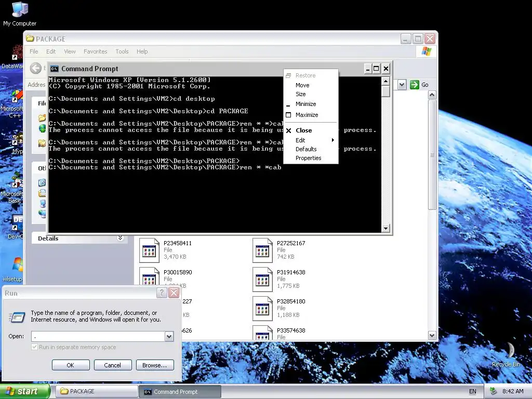Open the Favorites menu in PACKAGE window
Viewport: 532px width, 399px height.
96,51
